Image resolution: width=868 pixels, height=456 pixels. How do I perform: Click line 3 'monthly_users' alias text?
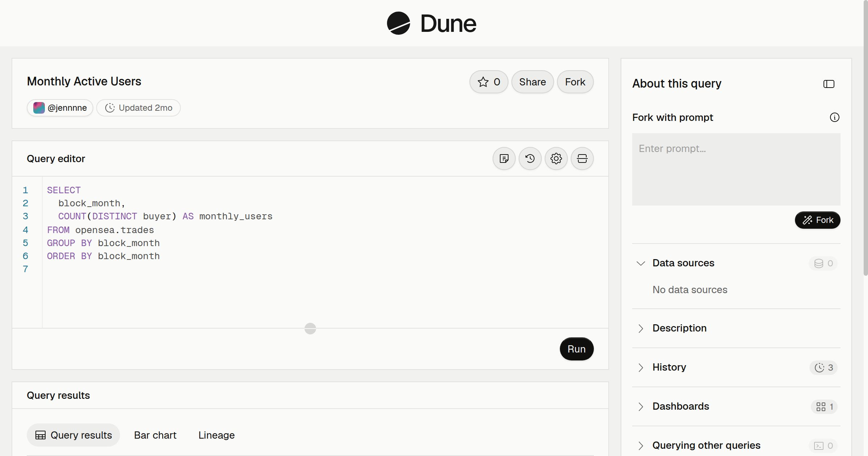tap(236, 216)
